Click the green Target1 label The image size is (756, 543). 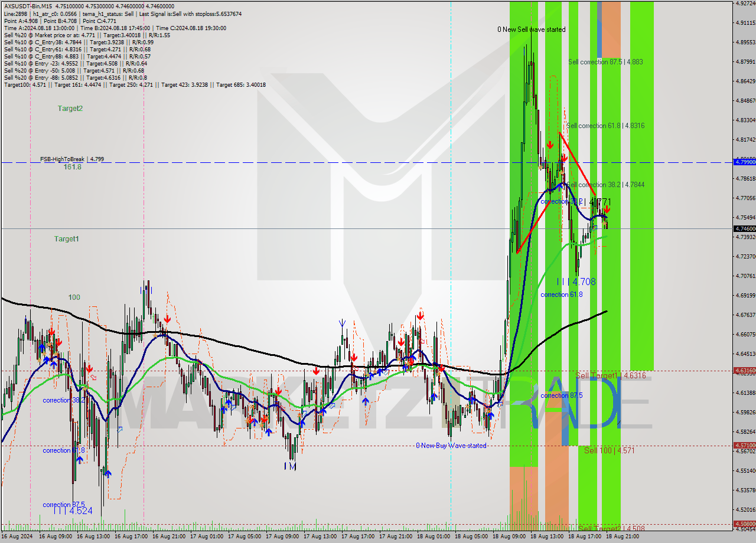(x=67, y=239)
